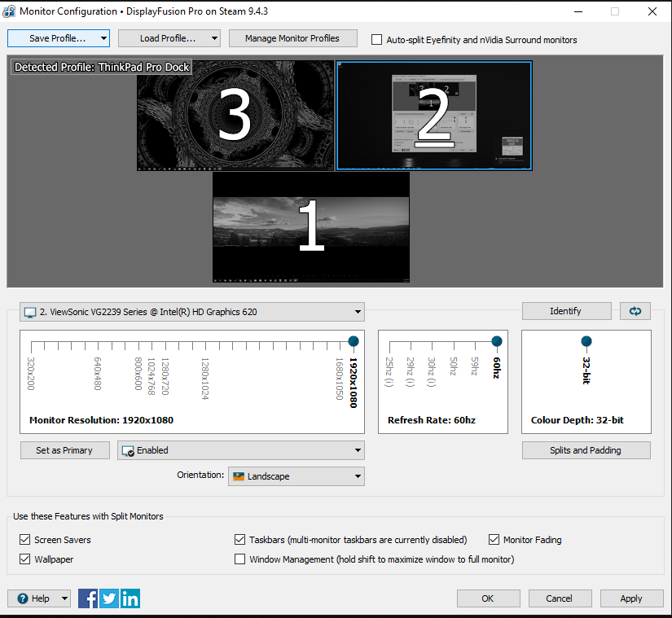This screenshot has width=672, height=618.
Task: Open Splits and Padding
Action: click(586, 450)
